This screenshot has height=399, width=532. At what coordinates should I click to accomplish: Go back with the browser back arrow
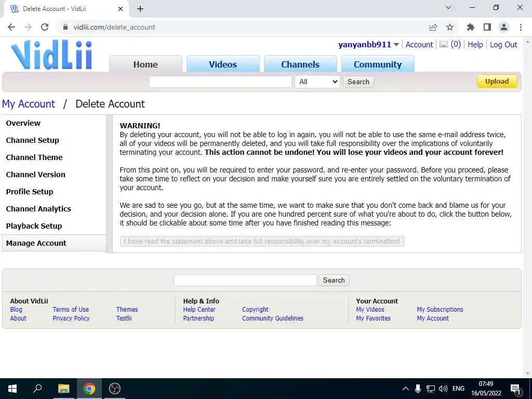pos(11,27)
